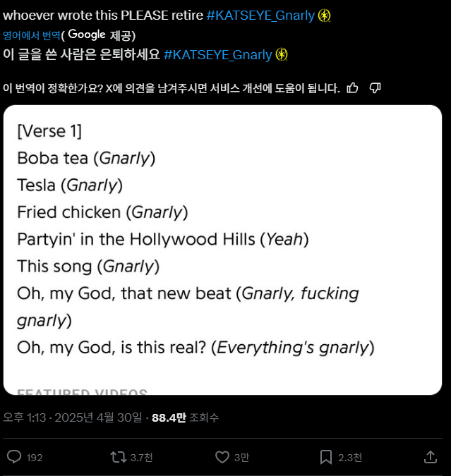Rate translation with the thumbs up icon
This screenshot has width=451, height=476.
tap(353, 88)
